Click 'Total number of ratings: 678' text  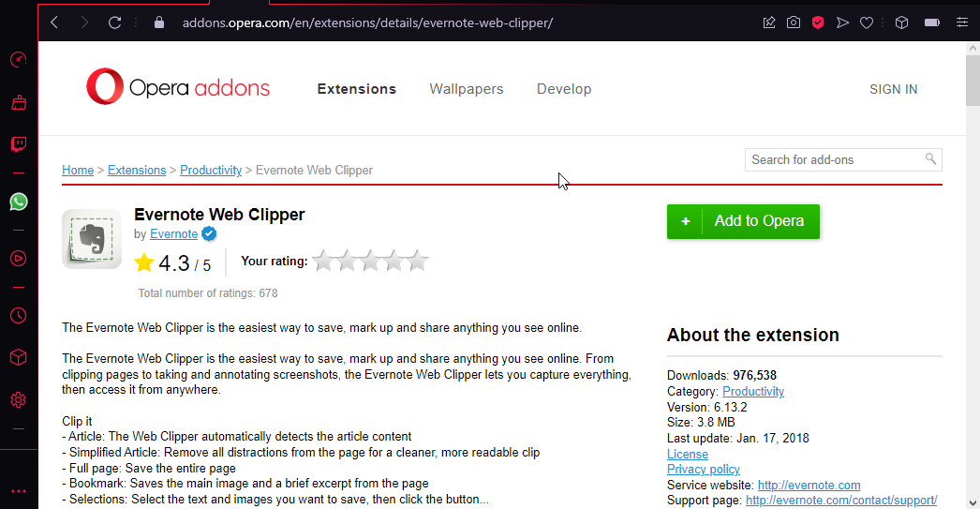pyautogui.click(x=207, y=293)
